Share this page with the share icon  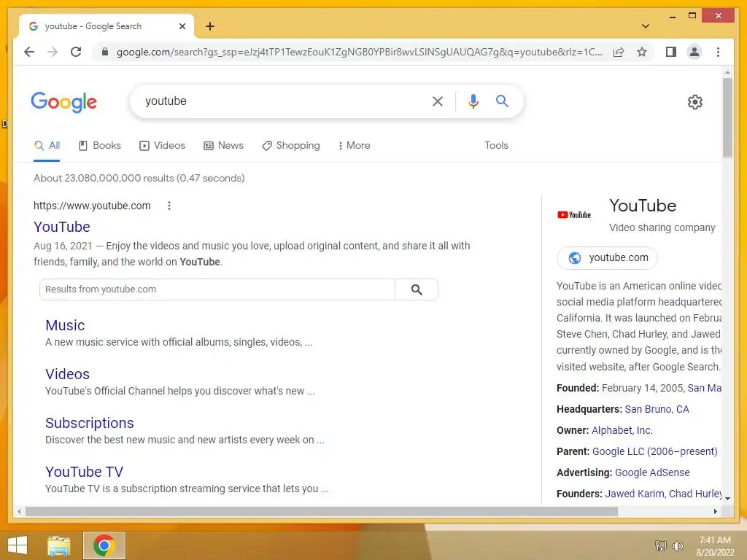point(619,52)
